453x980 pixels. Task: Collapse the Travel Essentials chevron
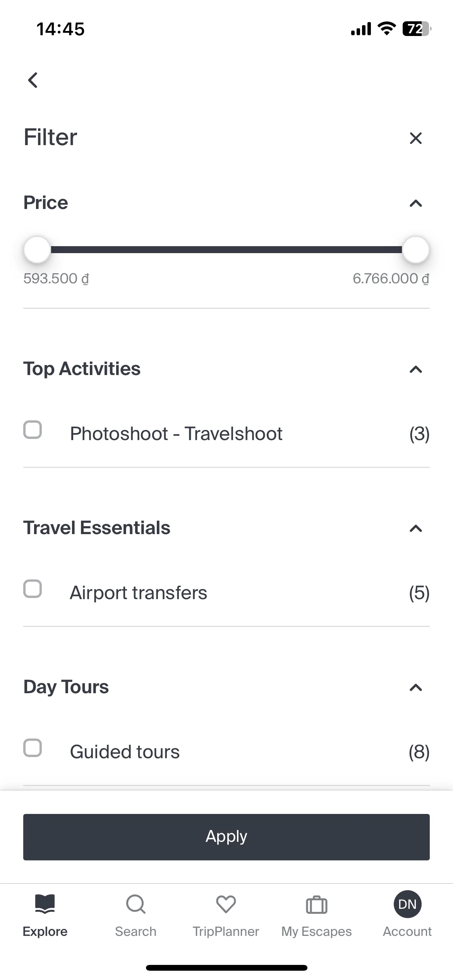pyautogui.click(x=416, y=529)
